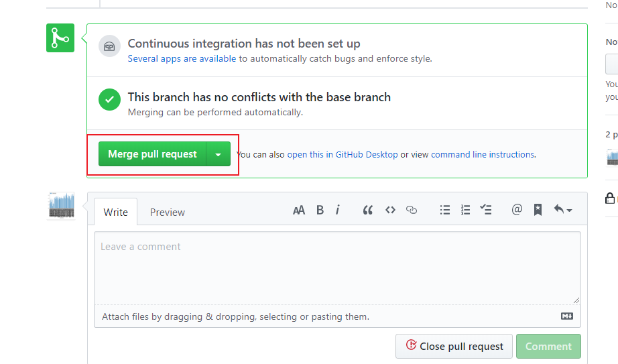Apply italic text formatting
This screenshot has width=618, height=364.
pyautogui.click(x=338, y=210)
